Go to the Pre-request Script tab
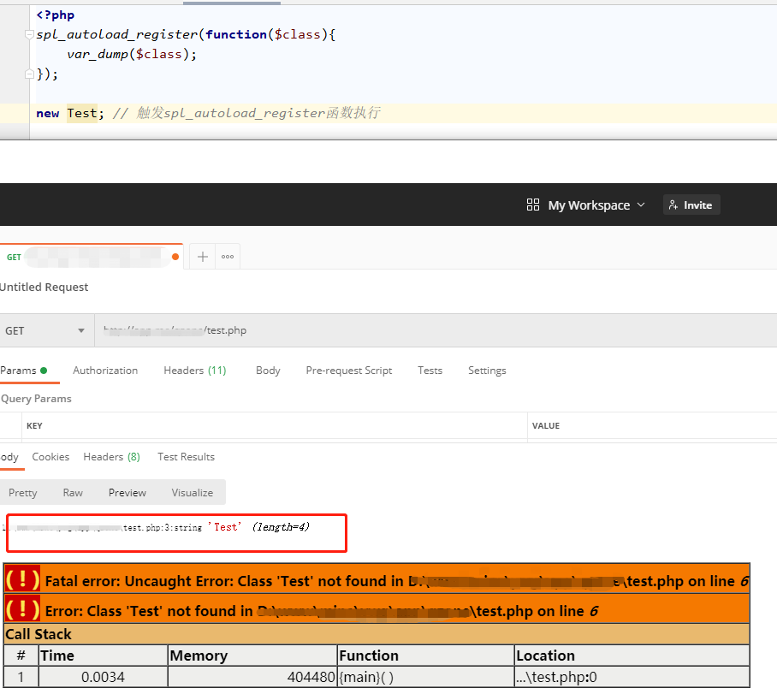The width and height of the screenshot is (777, 700). tap(348, 371)
